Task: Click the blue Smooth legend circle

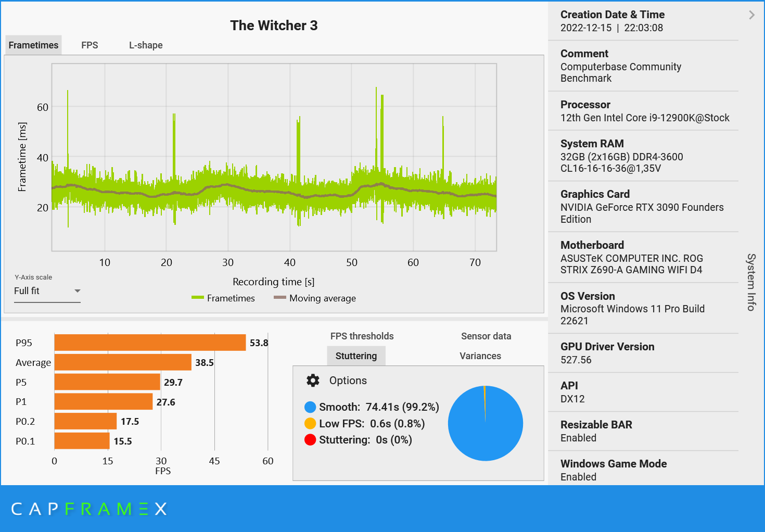Action: (310, 407)
